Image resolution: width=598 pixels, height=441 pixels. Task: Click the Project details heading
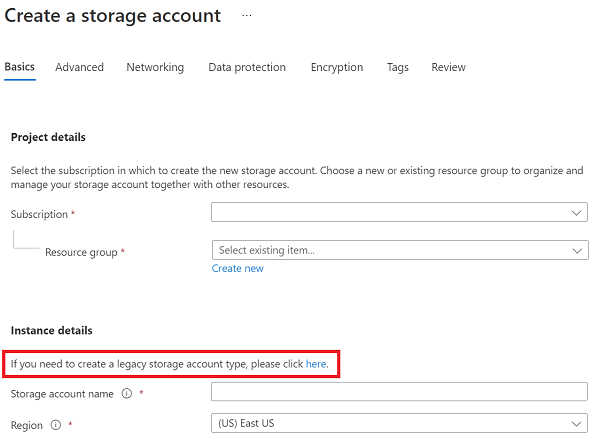tap(48, 137)
